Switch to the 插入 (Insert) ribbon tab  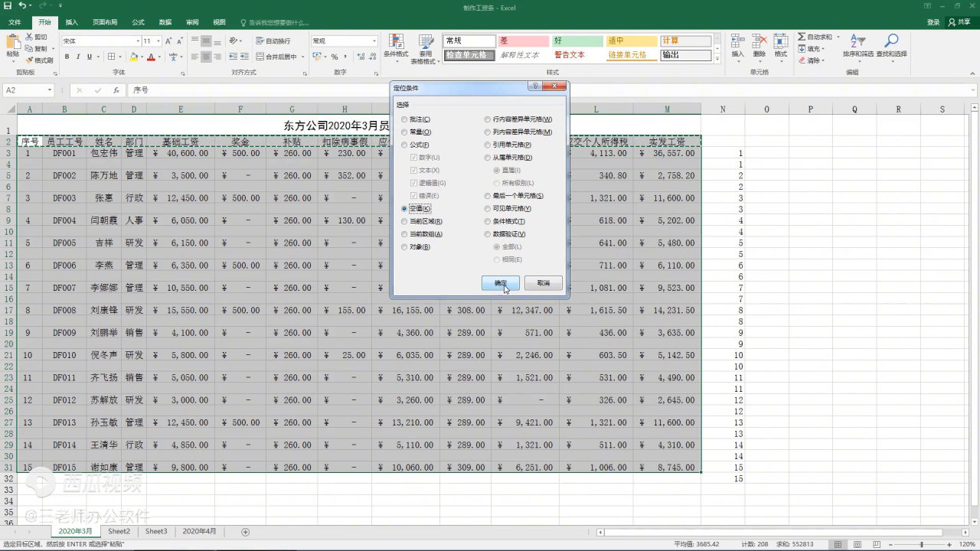pos(71,22)
